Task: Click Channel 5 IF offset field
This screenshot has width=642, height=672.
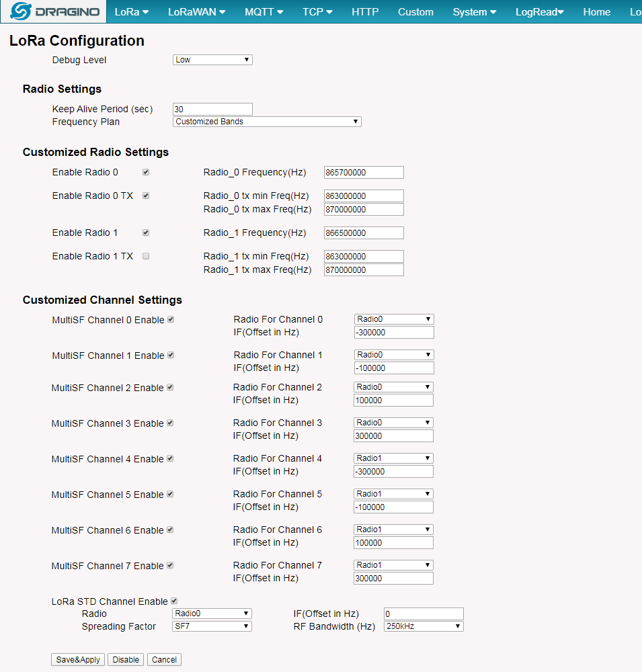Action: click(393, 507)
